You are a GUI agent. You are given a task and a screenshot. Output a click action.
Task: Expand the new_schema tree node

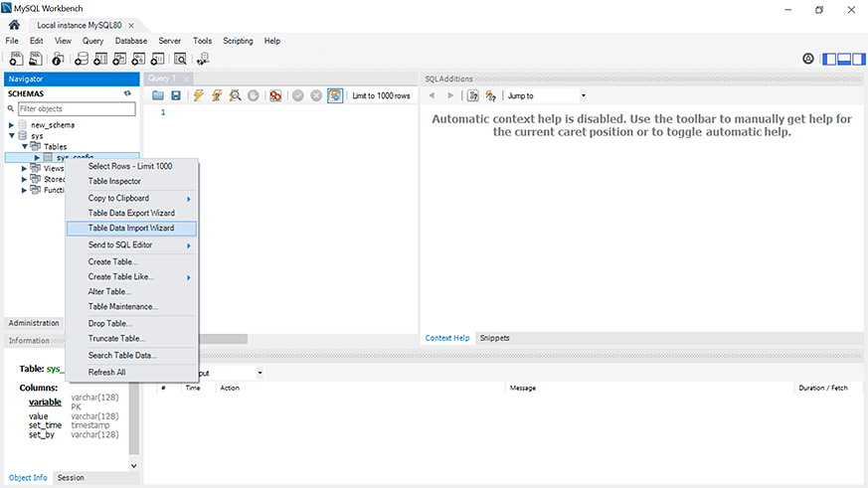11,125
